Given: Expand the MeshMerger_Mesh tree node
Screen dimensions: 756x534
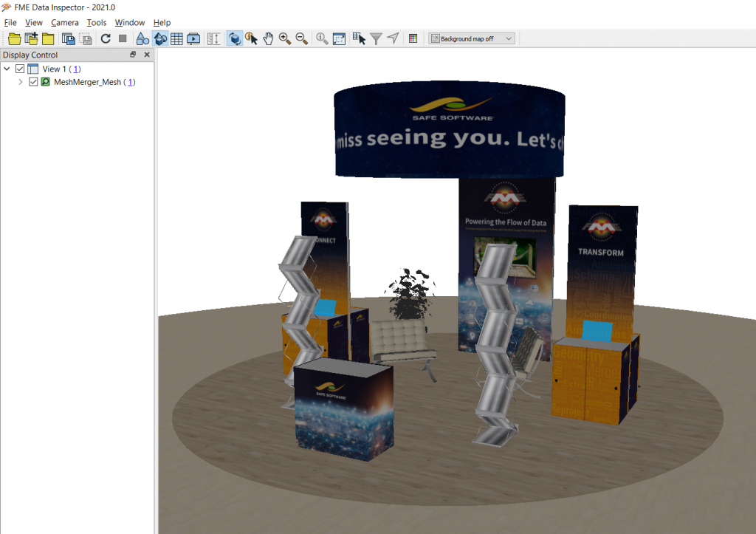Looking at the screenshot, I should pyautogui.click(x=20, y=82).
